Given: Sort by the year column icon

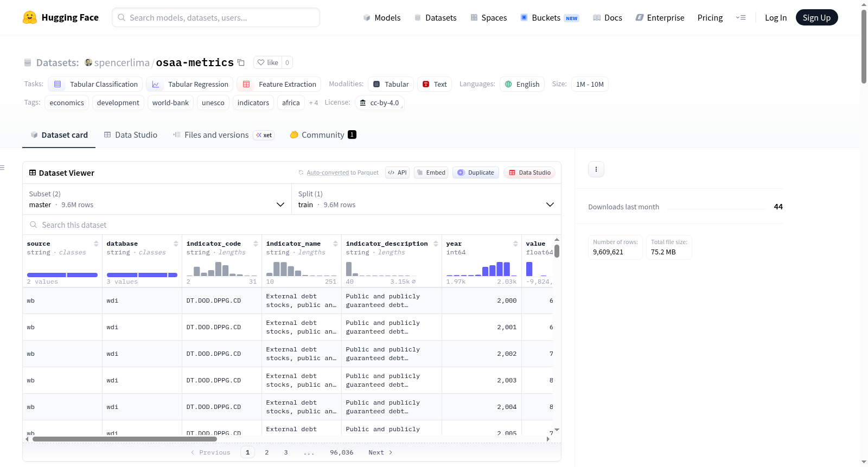Looking at the screenshot, I should click(515, 244).
